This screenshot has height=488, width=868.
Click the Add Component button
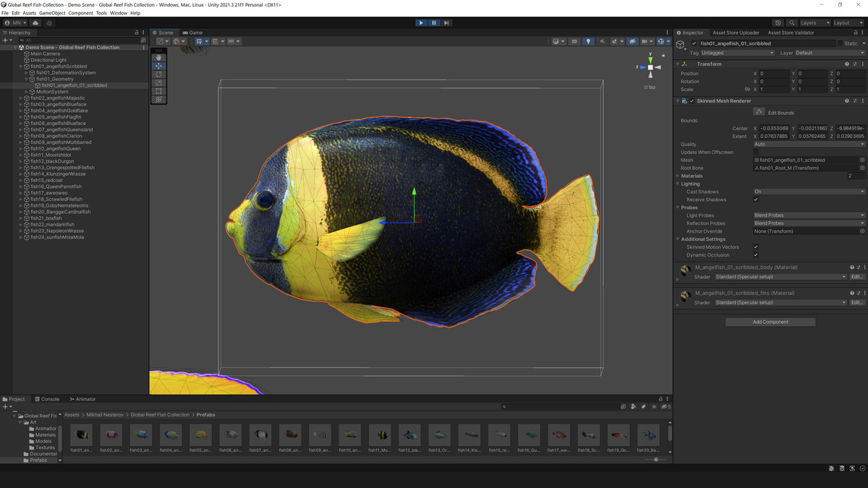coord(770,321)
